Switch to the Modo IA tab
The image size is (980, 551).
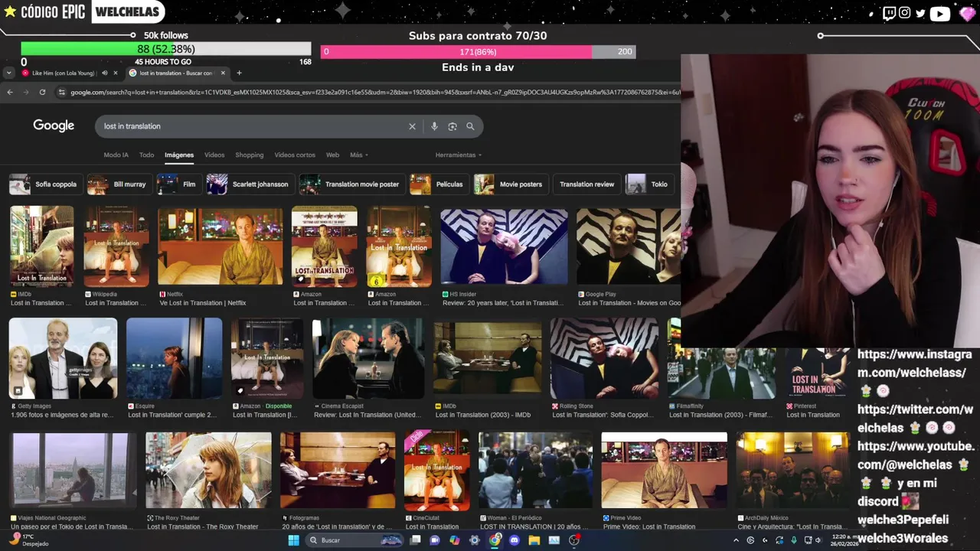tap(116, 155)
